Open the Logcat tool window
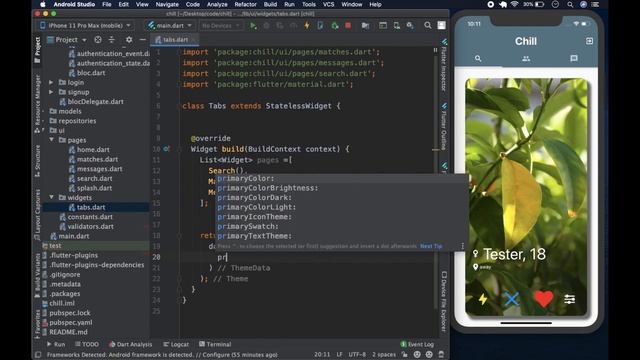The width and height of the screenshot is (640, 360). click(176, 344)
